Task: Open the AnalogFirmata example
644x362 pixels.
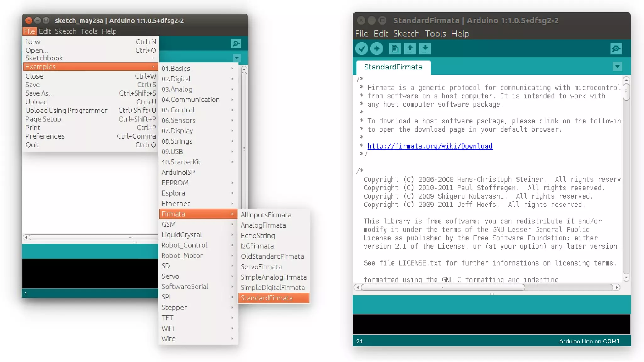Action: click(274, 225)
